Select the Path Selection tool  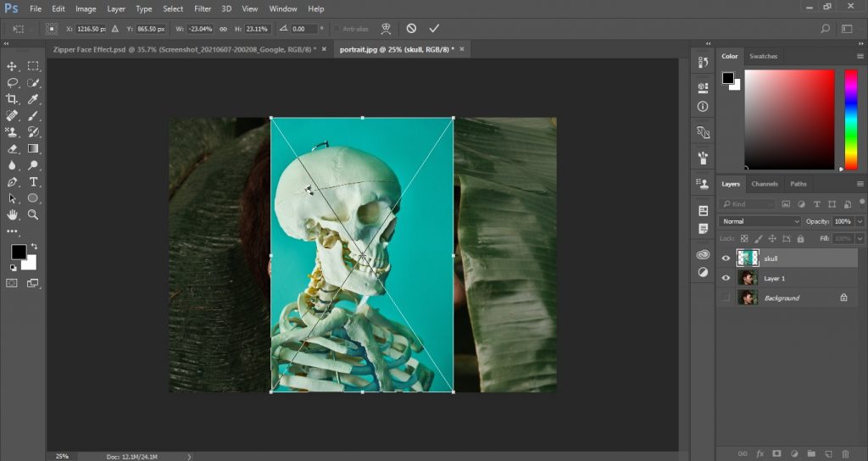coord(12,198)
